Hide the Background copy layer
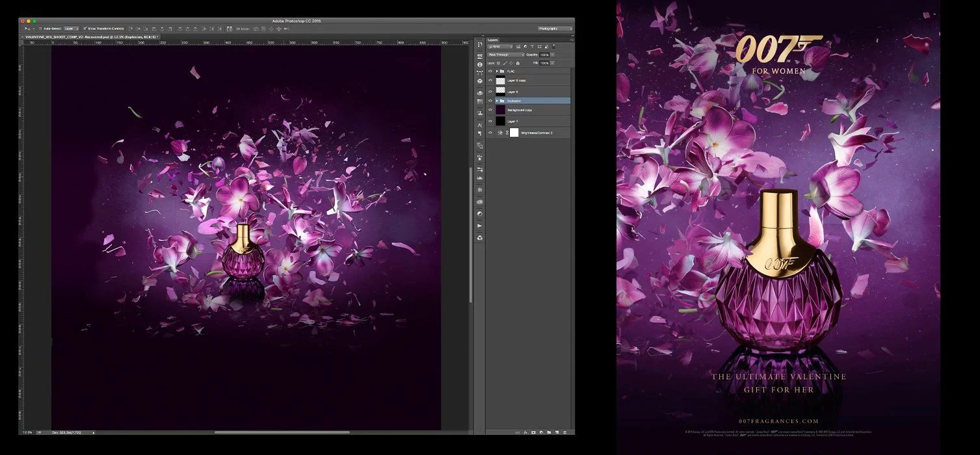Image resolution: width=980 pixels, height=455 pixels. point(490,110)
